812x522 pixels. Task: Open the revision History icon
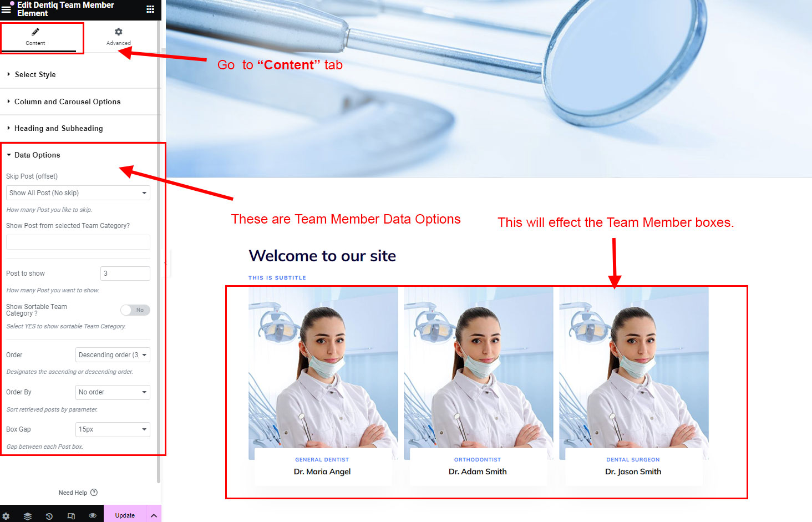tap(49, 516)
